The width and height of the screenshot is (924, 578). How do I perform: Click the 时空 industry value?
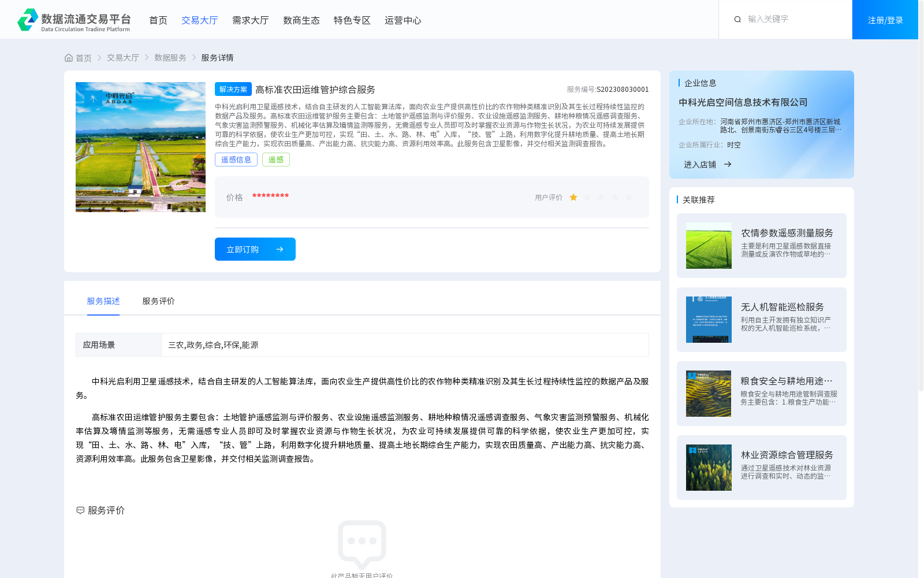pyautogui.click(x=734, y=145)
